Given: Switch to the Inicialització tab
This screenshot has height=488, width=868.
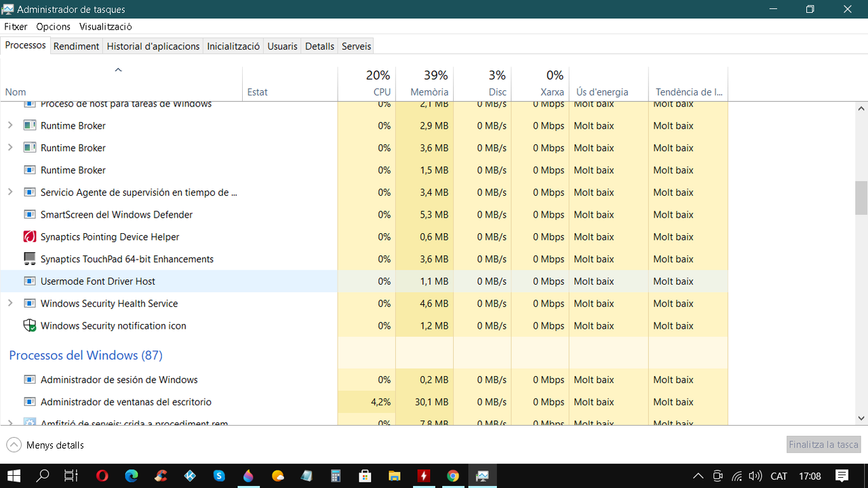Looking at the screenshot, I should pos(233,46).
